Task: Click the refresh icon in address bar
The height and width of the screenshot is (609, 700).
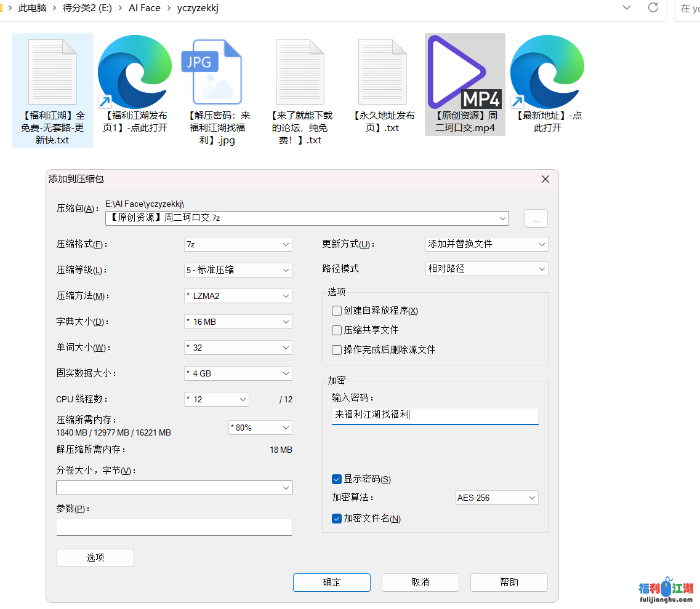Action: (653, 8)
